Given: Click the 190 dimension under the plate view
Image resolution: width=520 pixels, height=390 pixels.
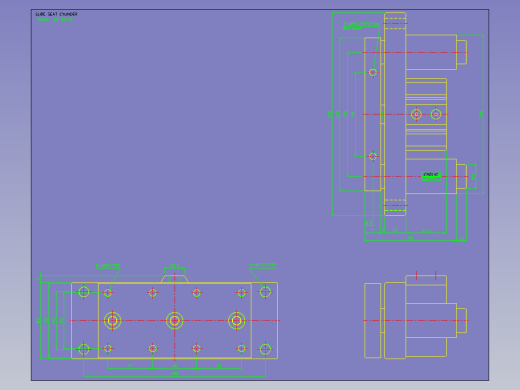Looking at the screenshot, I should point(174,374).
